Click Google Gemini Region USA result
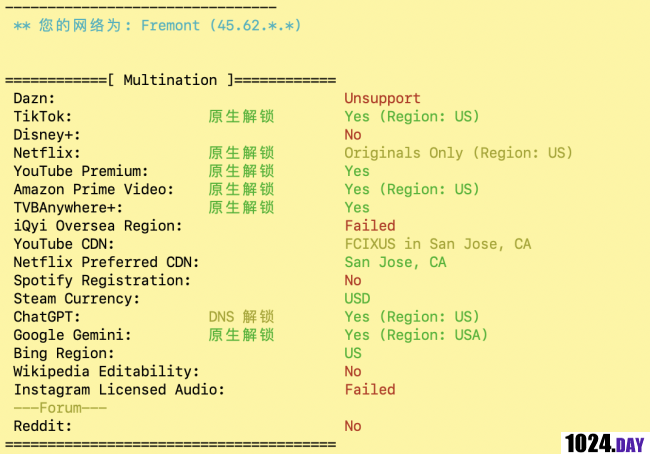Screen dimensions: 650x454 [416, 335]
